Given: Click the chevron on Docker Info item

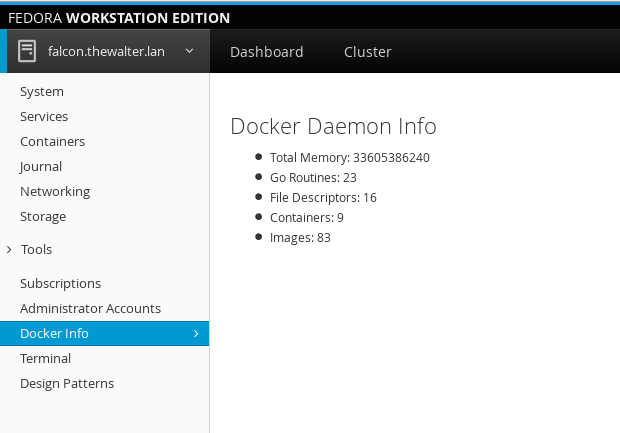Looking at the screenshot, I should [195, 334].
